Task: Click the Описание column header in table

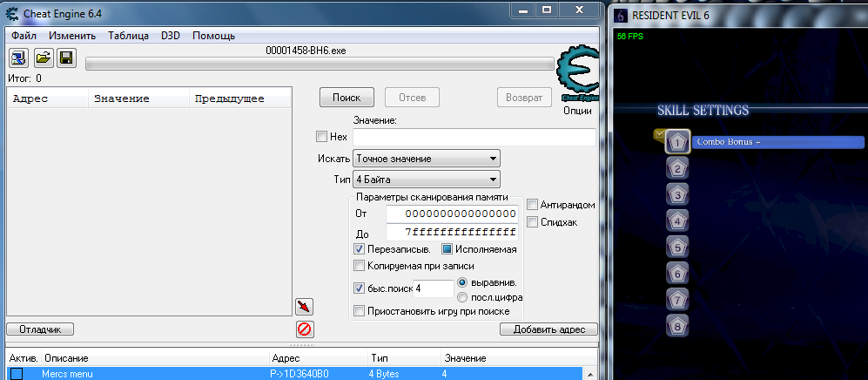Action: [x=155, y=358]
